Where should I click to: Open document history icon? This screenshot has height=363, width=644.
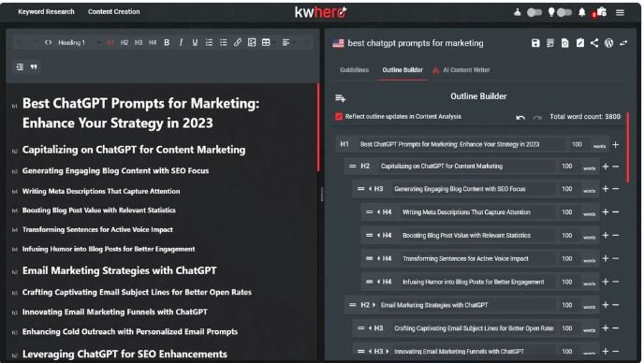tap(565, 43)
